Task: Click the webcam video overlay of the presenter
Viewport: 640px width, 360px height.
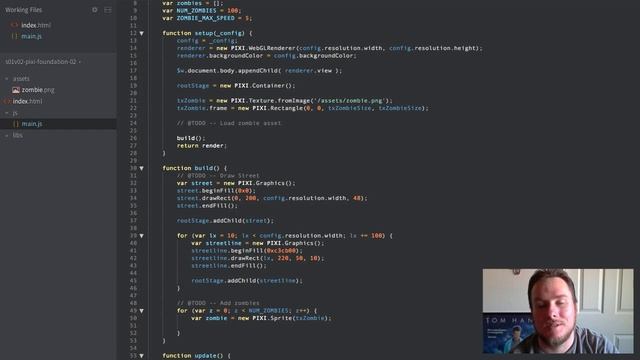Action: coord(558,311)
